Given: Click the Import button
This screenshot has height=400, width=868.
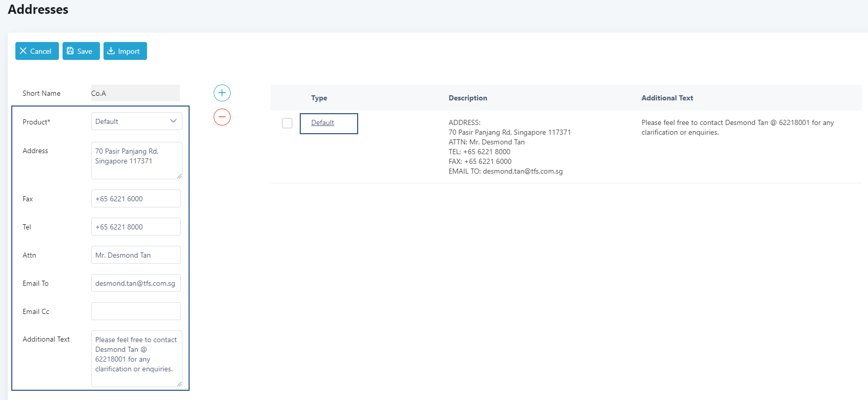Looking at the screenshot, I should [x=125, y=51].
